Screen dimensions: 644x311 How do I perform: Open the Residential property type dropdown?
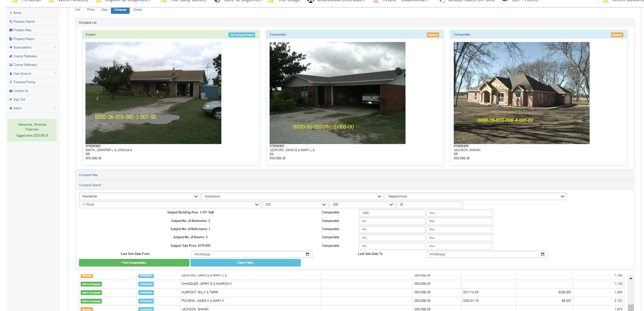point(140,196)
